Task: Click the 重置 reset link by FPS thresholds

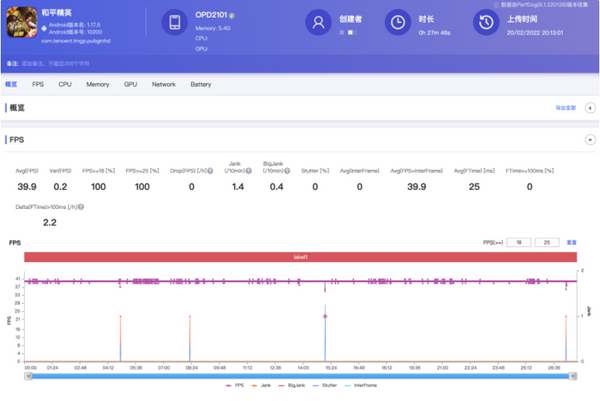Action: click(x=572, y=243)
